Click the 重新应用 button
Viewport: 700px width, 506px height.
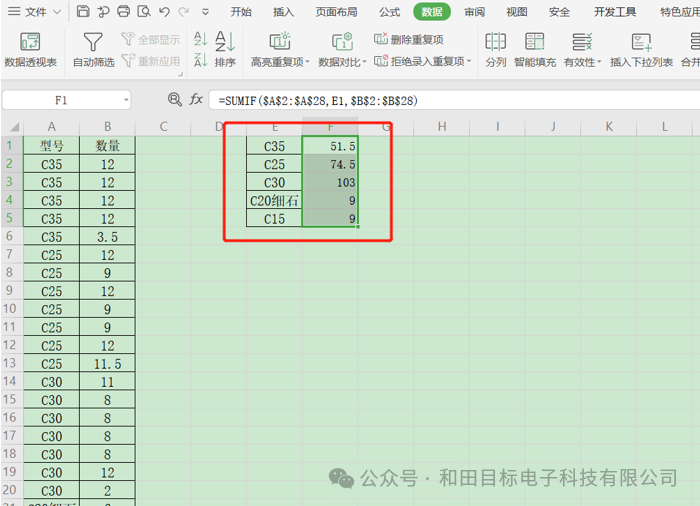tap(150, 60)
